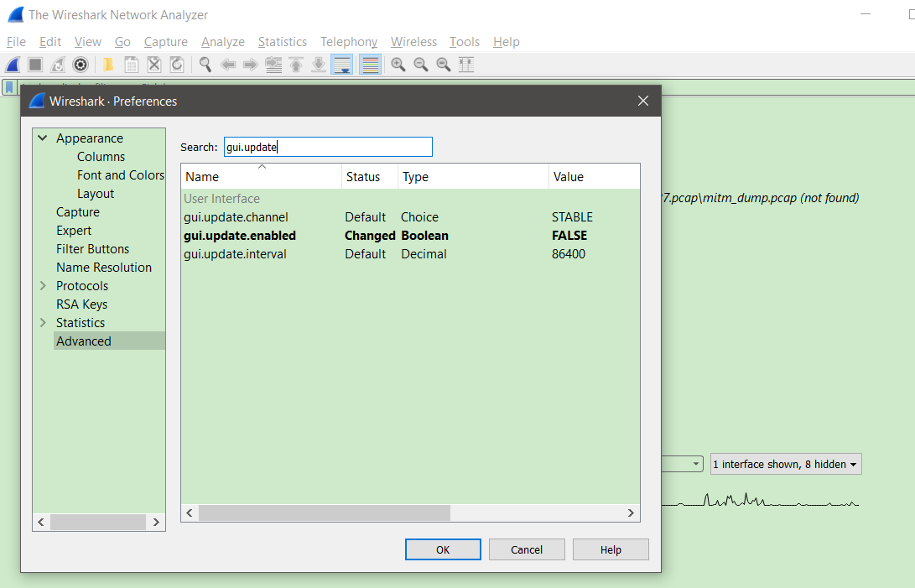Open the Help menu
Viewport: 915px width, 588px height.
click(506, 42)
